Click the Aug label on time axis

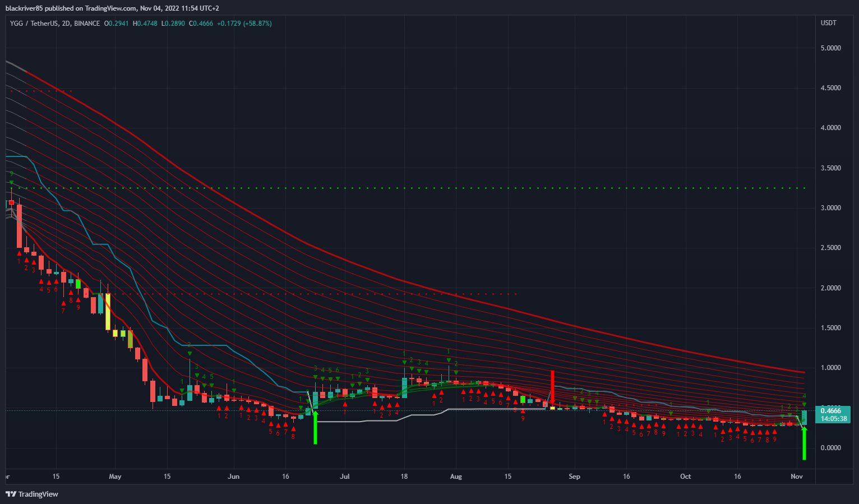[456, 477]
